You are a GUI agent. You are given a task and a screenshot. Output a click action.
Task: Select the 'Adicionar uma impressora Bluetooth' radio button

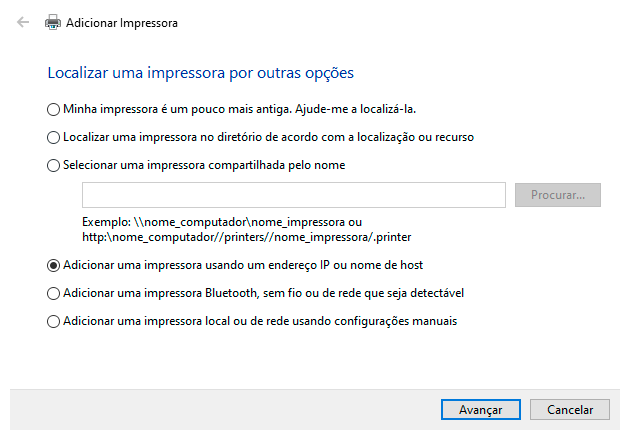53,294
